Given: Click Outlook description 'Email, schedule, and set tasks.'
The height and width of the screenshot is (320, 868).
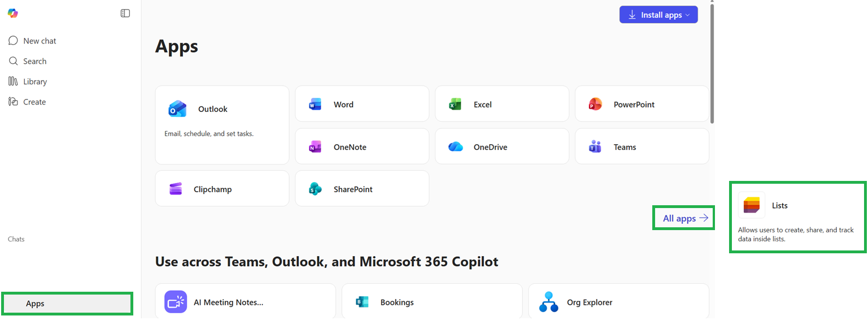Looking at the screenshot, I should pos(209,134).
